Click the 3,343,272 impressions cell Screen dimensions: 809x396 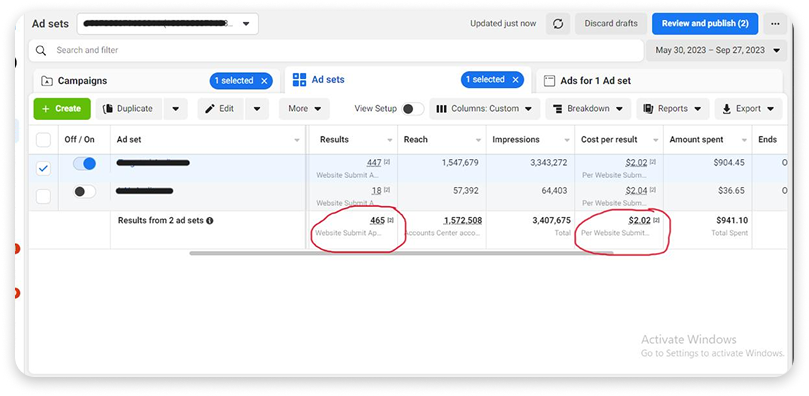tap(548, 163)
